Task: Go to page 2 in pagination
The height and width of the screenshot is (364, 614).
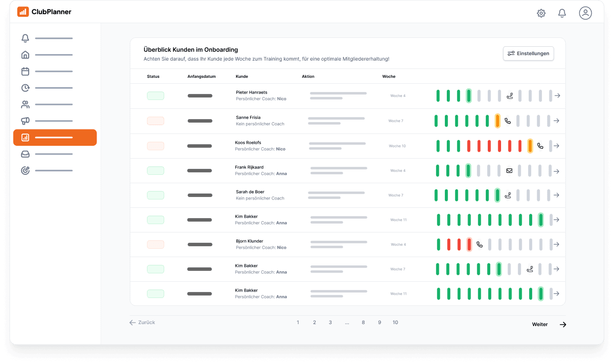Action: [x=314, y=323]
